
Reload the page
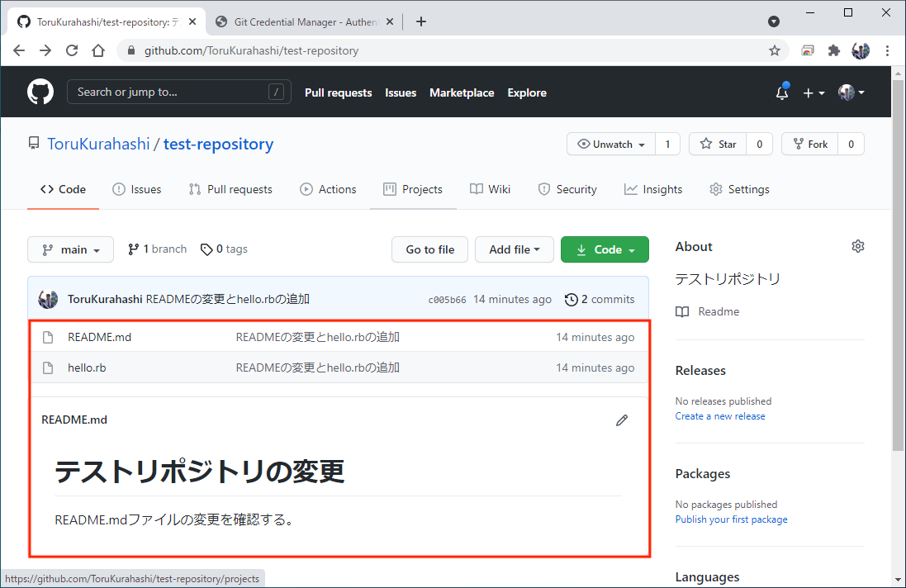point(72,51)
